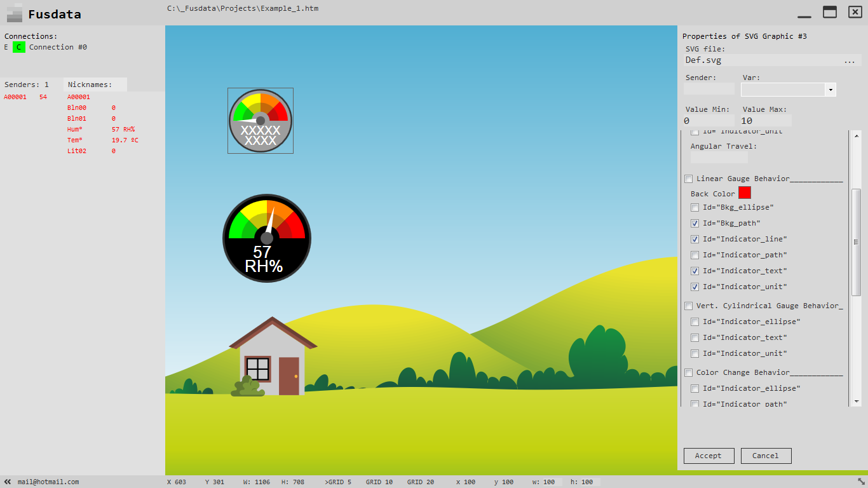Viewport: 868px width, 488px height.
Task: Maximize the Fusdata window
Action: [x=830, y=12]
